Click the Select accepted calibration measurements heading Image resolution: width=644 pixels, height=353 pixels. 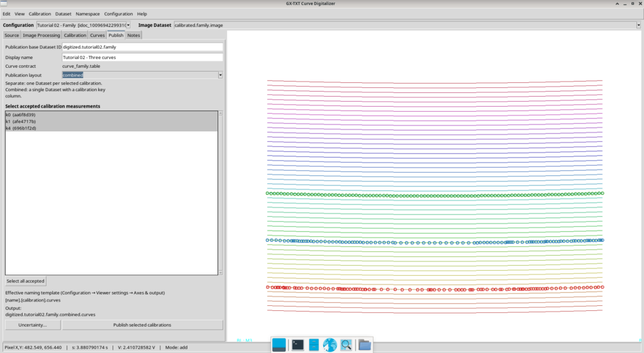pos(53,106)
